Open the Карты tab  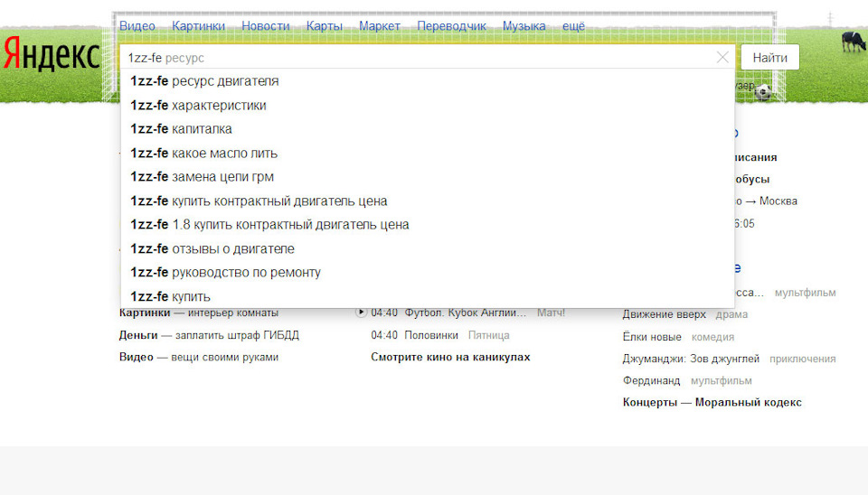(x=325, y=26)
